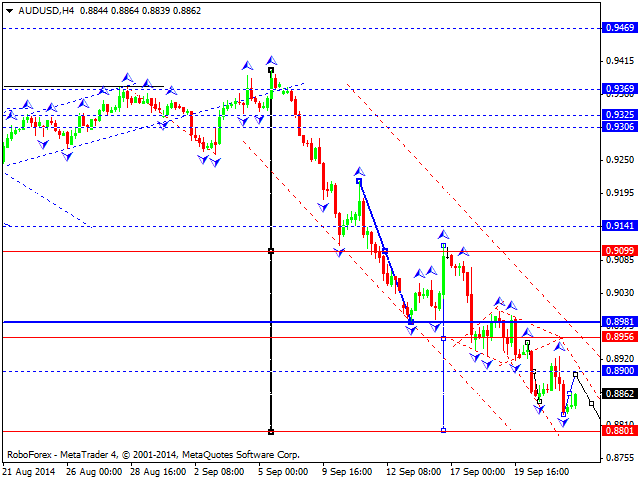Select top anchor of the blue trend line
This screenshot has width=640, height=480.
(359, 181)
